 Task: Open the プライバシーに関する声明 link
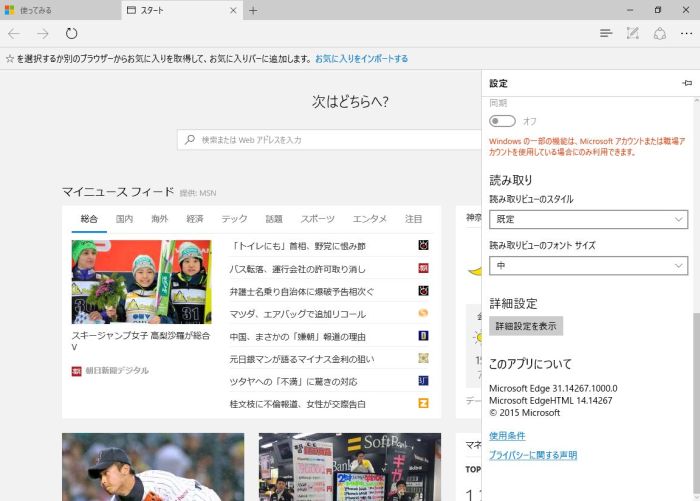(532, 455)
